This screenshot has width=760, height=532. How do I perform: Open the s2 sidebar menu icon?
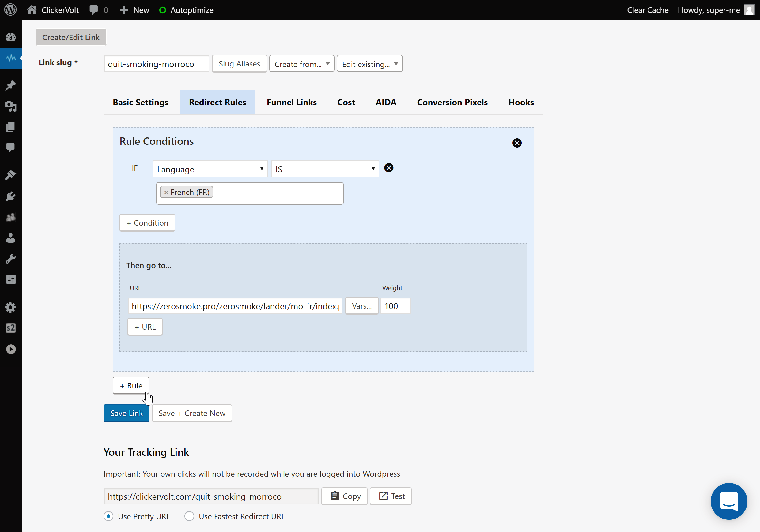(11, 328)
